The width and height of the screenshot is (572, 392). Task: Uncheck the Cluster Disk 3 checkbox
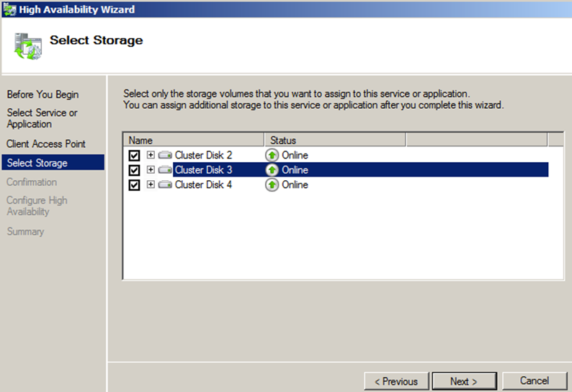tap(134, 170)
